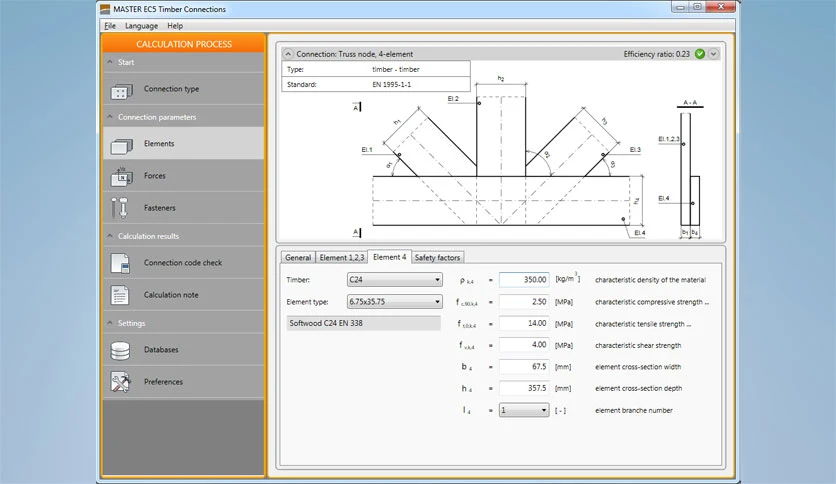Click the cross-section depth 357.5 field

coord(524,388)
